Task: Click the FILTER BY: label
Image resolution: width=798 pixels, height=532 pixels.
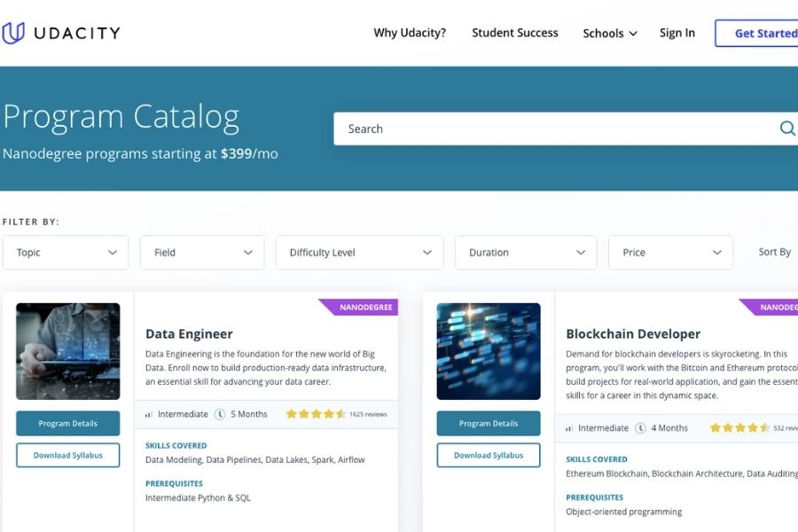Action: pos(30,222)
